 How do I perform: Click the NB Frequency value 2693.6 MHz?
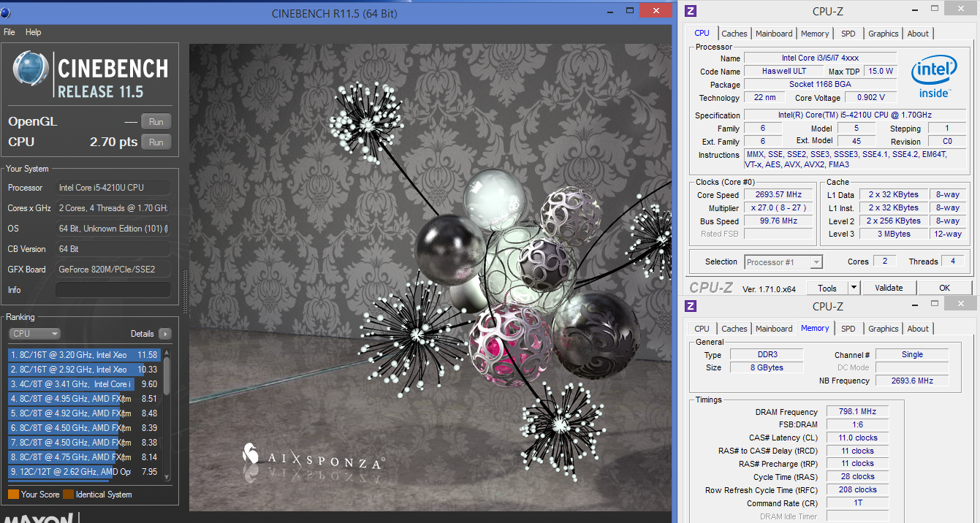coord(912,381)
